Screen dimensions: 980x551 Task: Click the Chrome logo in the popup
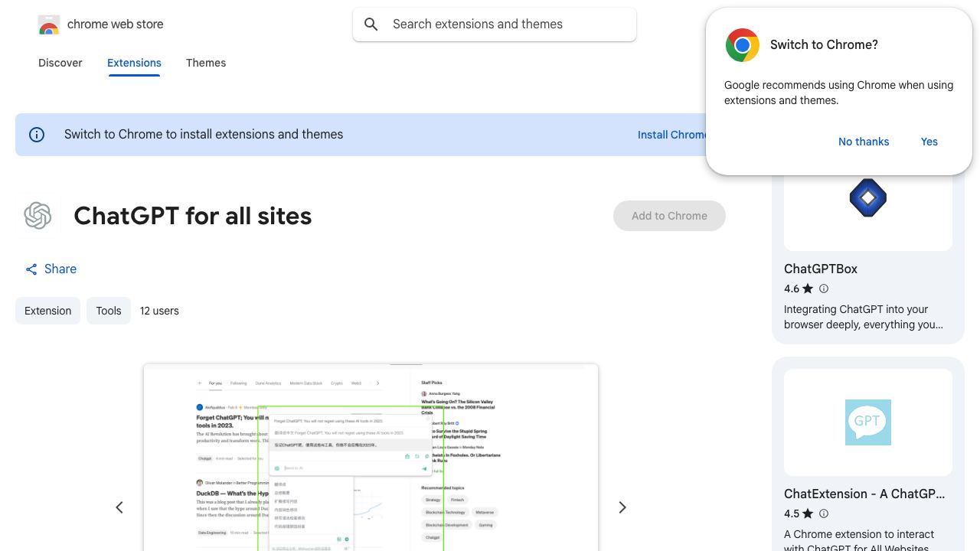coord(743,45)
